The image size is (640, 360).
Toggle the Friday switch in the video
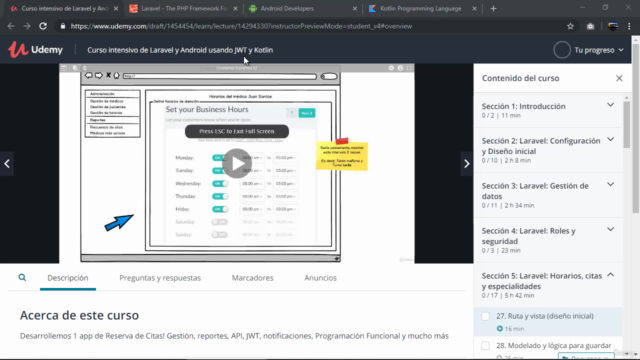(x=220, y=209)
